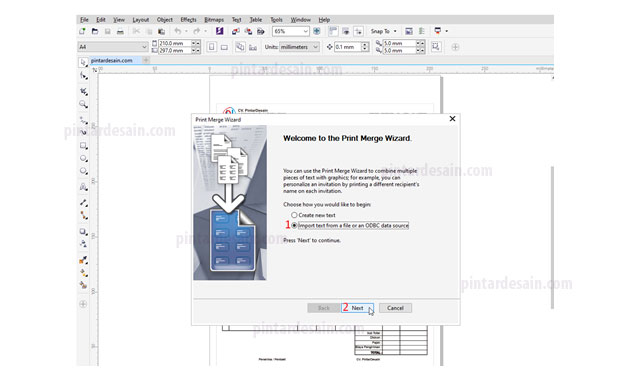Toggle Show grid icon

click(x=346, y=31)
